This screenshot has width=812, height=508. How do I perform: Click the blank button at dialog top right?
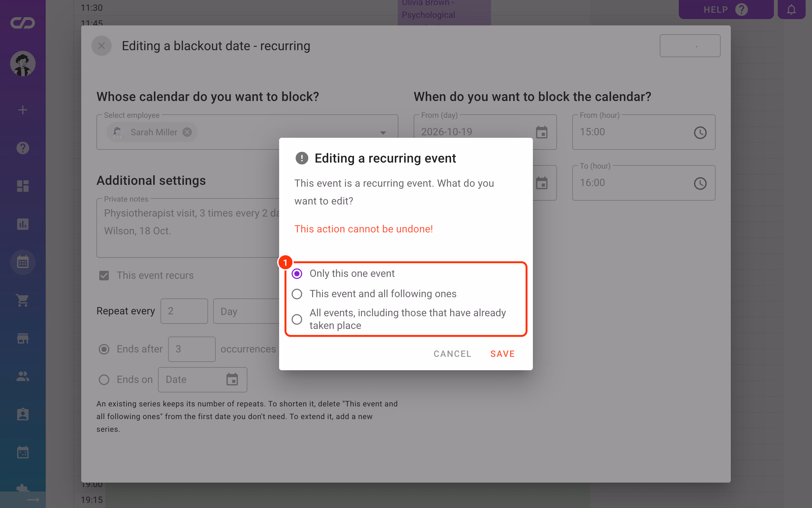click(x=690, y=46)
